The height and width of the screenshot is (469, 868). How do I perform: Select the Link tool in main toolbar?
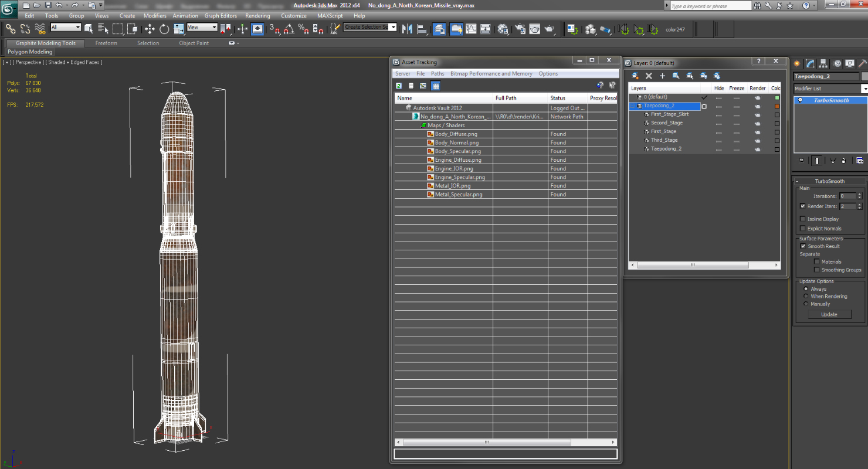click(x=11, y=29)
